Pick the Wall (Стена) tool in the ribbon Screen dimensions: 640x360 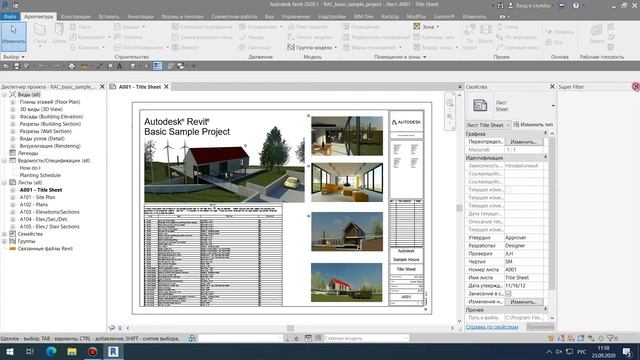pyautogui.click(x=40, y=34)
